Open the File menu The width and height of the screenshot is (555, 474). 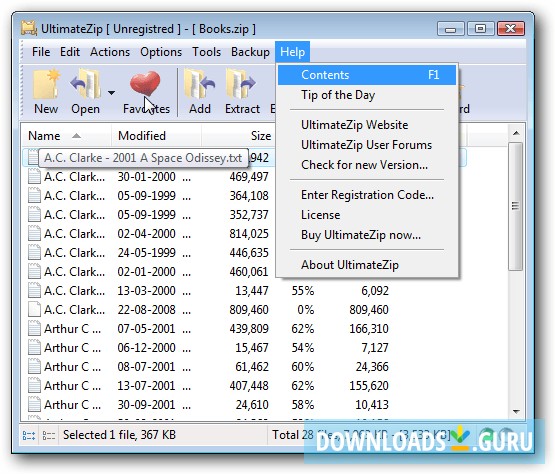pos(41,52)
